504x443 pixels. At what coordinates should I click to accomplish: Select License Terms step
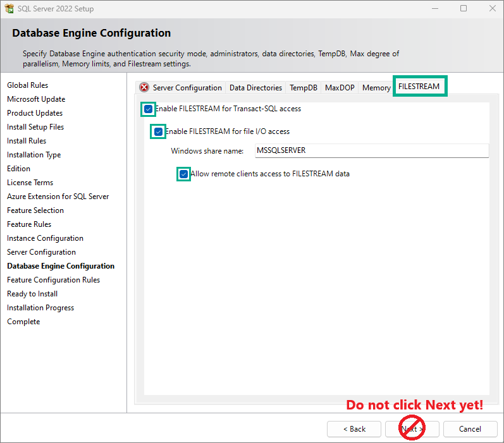tap(30, 183)
